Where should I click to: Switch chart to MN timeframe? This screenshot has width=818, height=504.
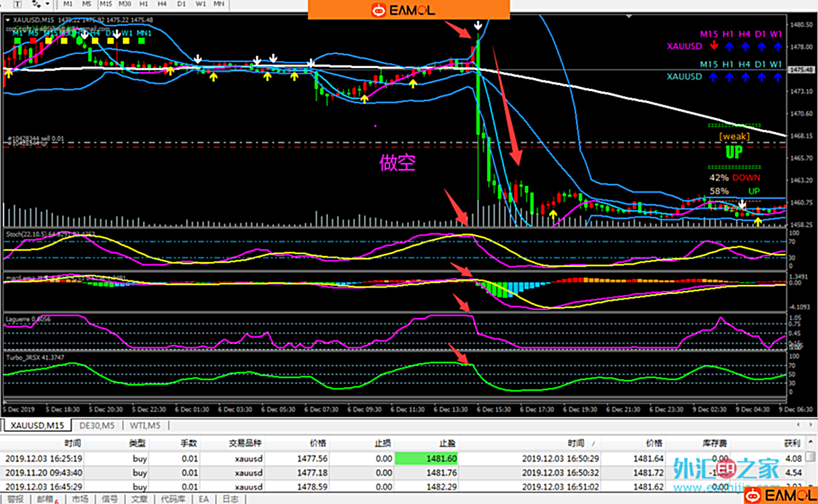click(219, 3)
